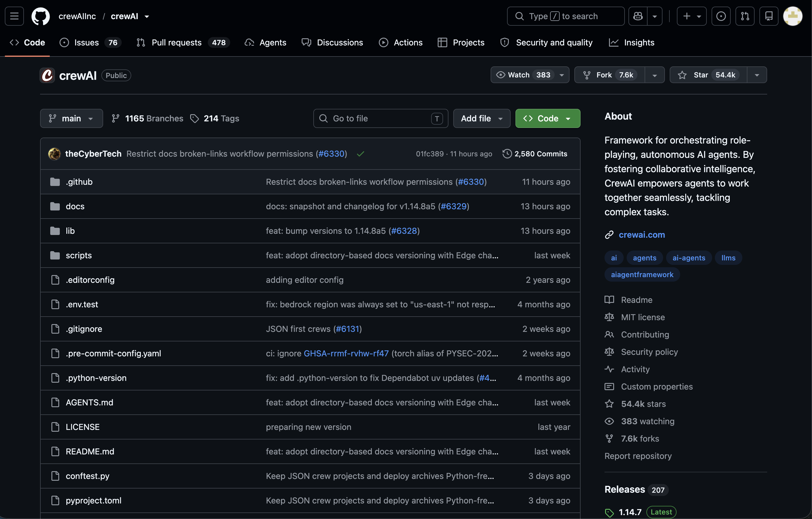Open the llms topic tag
Screen dimensions: 812x519
[x=728, y=258]
